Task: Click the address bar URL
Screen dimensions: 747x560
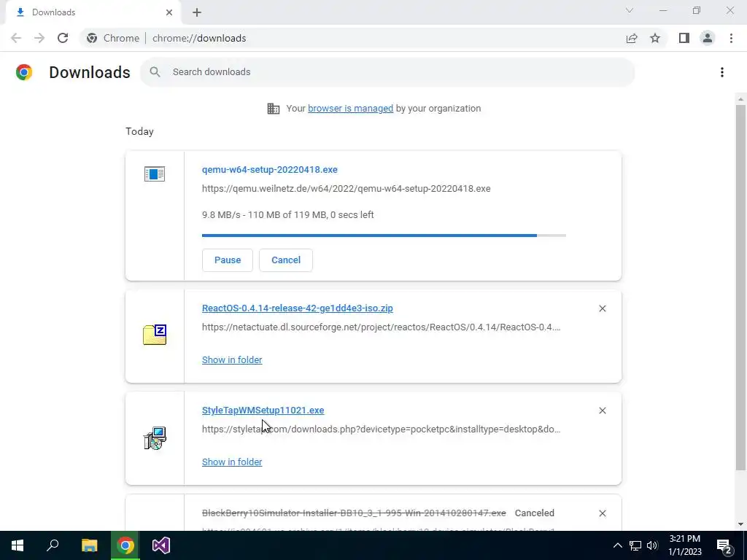Action: click(x=199, y=38)
